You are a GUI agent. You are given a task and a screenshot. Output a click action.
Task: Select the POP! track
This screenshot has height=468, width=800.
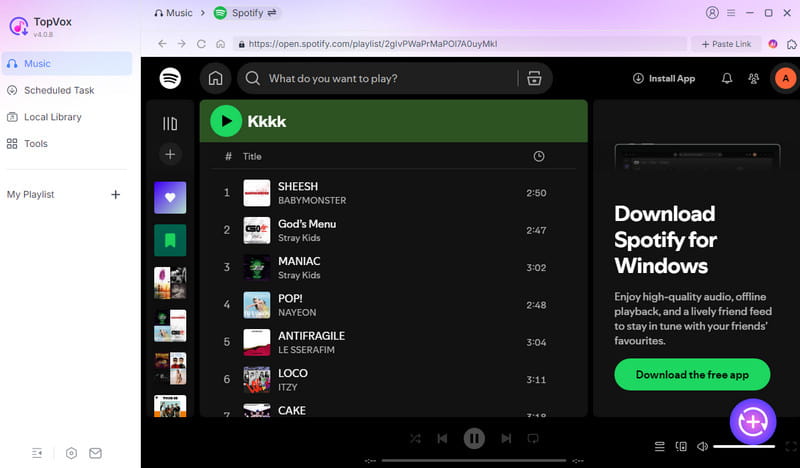(393, 305)
